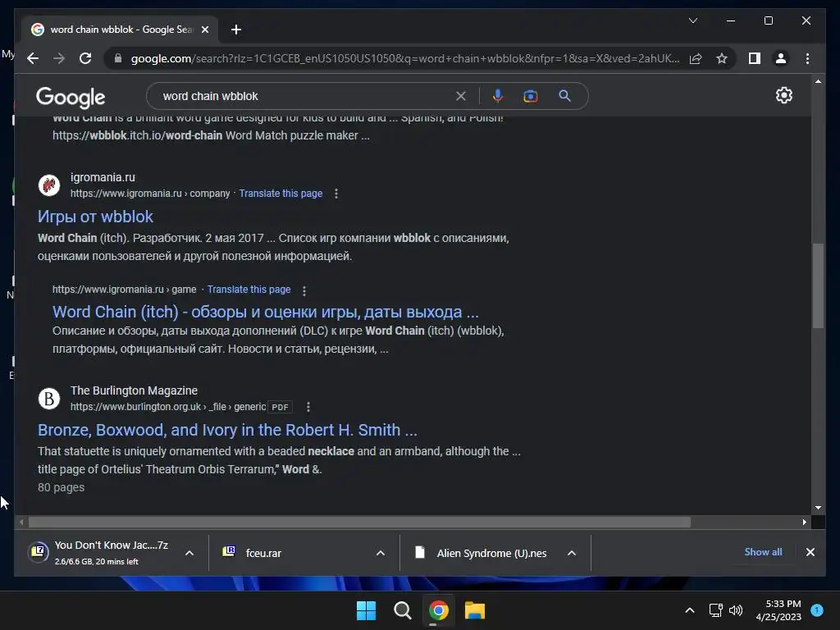Open volume control in system tray

[736, 609]
